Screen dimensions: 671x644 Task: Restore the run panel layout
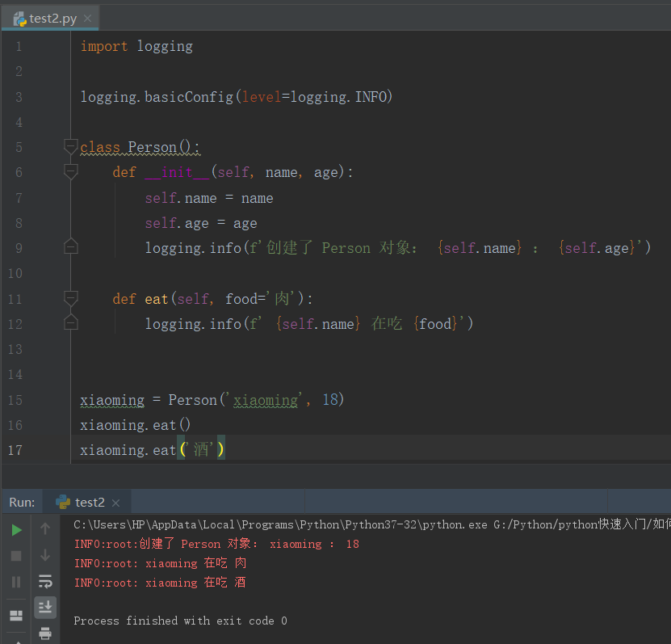click(x=16, y=615)
